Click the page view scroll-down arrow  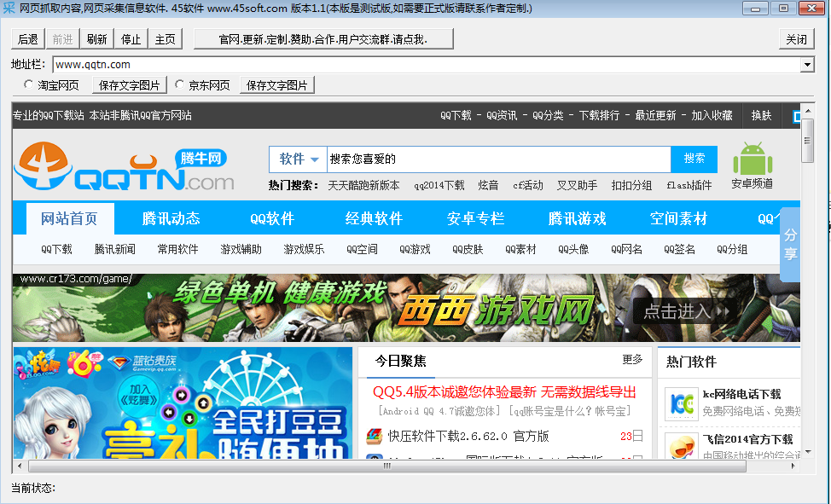(807, 452)
